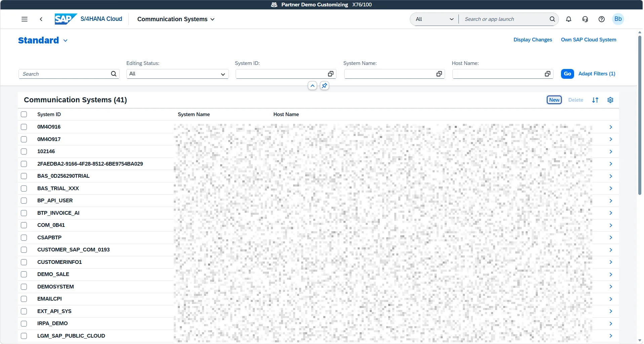Image resolution: width=644 pixels, height=344 pixels.
Task: Open the Editing Status dropdown
Action: pos(177,74)
